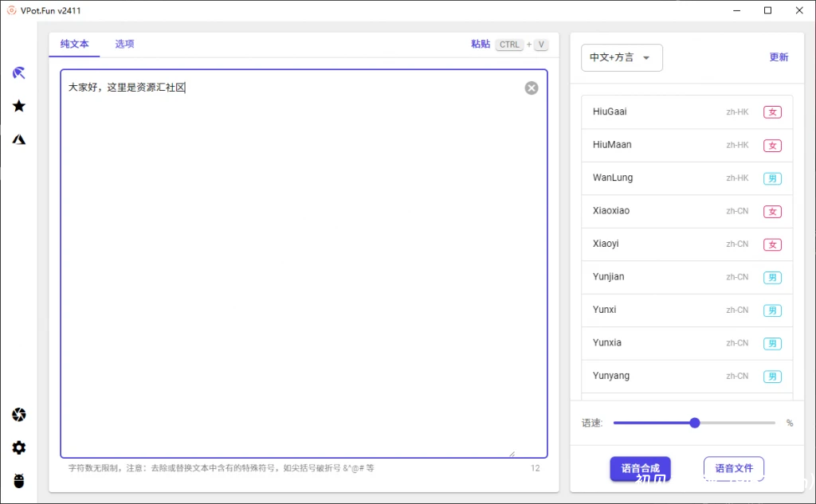Viewport: 816px width, 504px height.
Task: Click the 女 badge next to HiuGaai
Action: pyautogui.click(x=772, y=112)
